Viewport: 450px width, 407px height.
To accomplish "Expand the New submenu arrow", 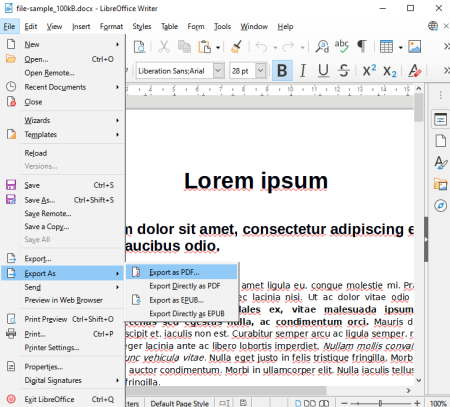I will pos(117,44).
